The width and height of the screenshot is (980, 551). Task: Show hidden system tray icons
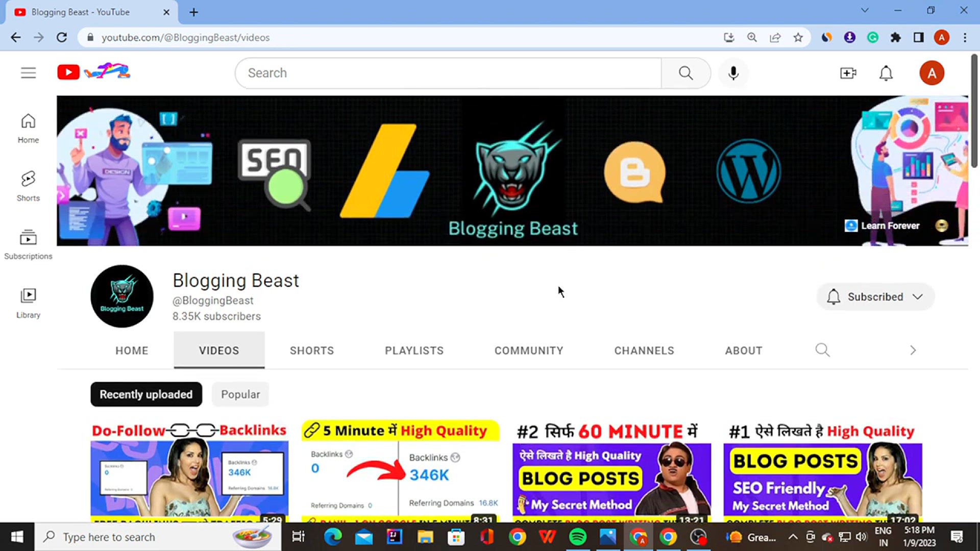793,537
